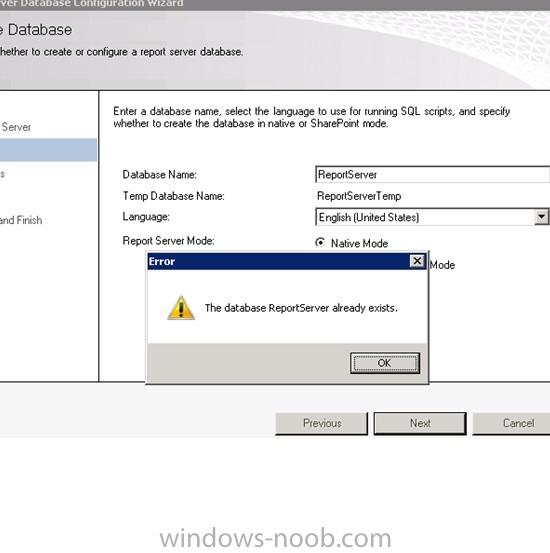Image resolution: width=550 pixels, height=553 pixels.
Task: Close the Error dialog with X
Action: click(x=417, y=261)
